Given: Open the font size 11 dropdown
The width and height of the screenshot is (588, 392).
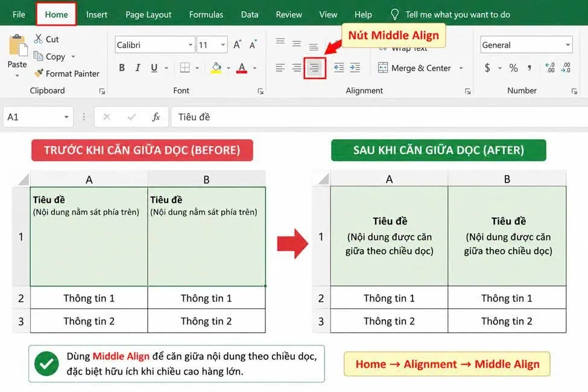Looking at the screenshot, I should click(223, 45).
